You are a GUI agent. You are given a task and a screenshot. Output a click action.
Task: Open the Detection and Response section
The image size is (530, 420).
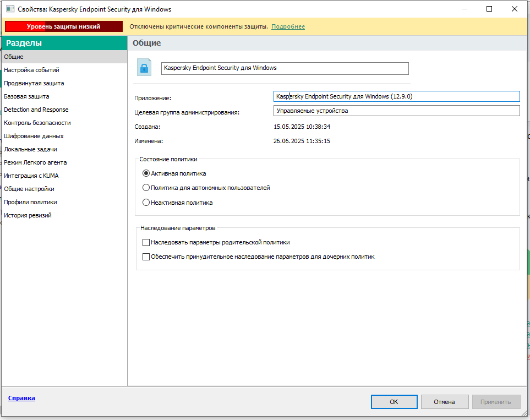tap(36, 110)
